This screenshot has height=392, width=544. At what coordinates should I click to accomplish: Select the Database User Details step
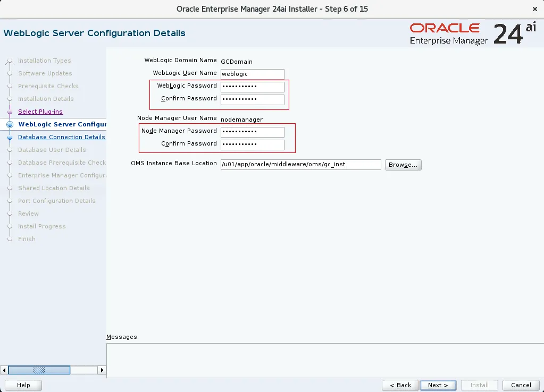coord(10,150)
